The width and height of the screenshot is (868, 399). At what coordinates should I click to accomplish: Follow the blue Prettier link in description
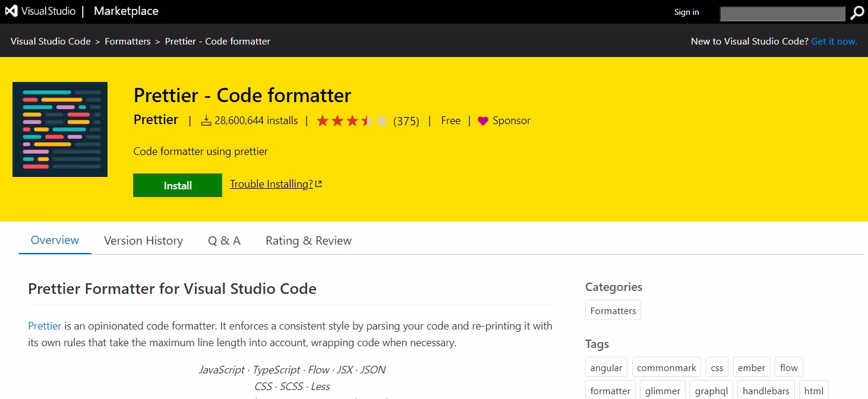tap(45, 326)
